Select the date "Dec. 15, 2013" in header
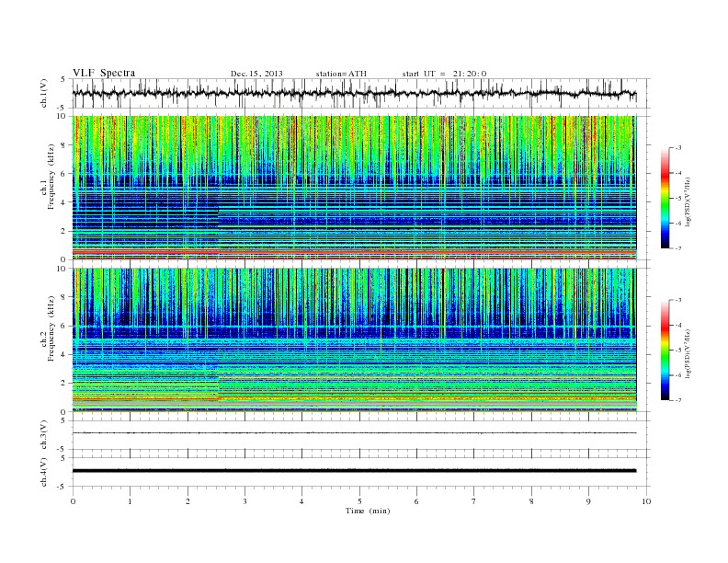Viewport: 728px width, 563px height. 256,74
